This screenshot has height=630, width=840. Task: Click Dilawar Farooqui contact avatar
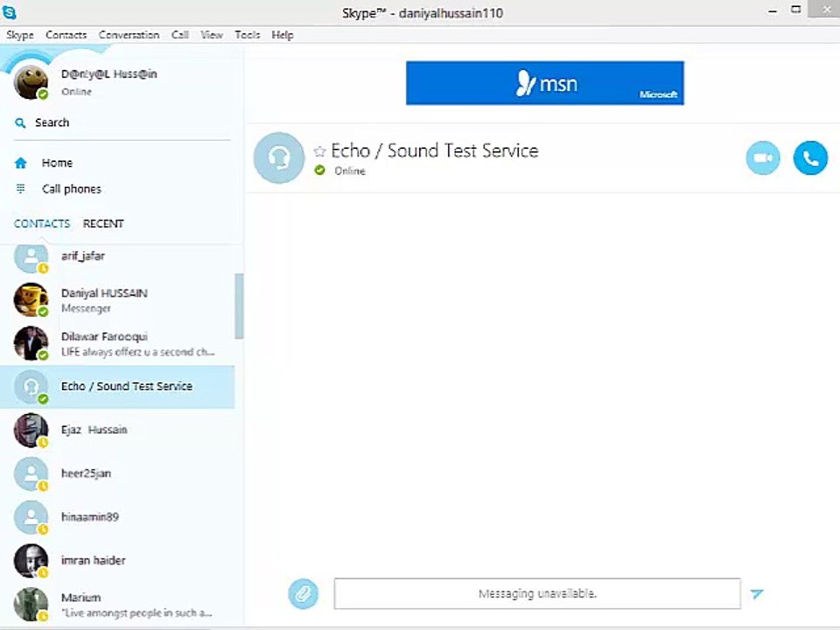coord(31,343)
